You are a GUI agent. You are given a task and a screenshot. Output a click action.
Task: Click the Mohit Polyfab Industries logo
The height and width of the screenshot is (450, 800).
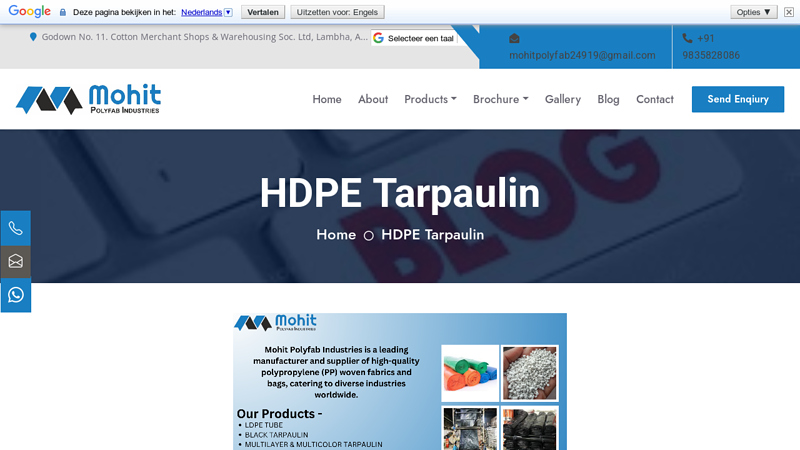click(88, 99)
